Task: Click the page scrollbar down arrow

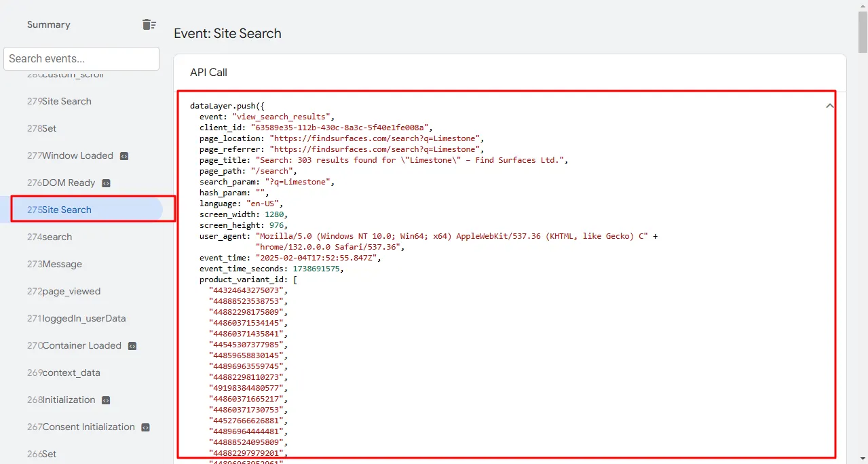Action: pos(863,459)
